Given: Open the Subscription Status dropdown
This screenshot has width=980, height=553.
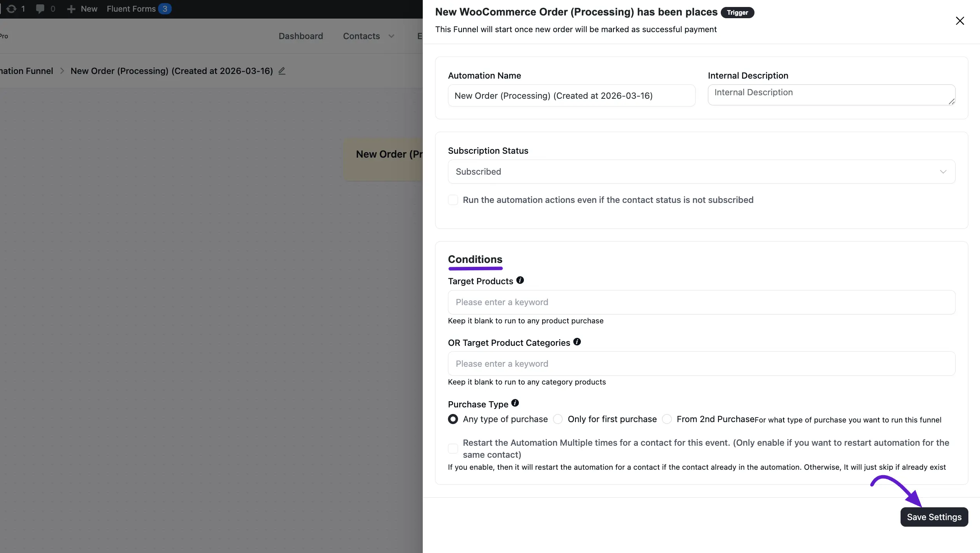Looking at the screenshot, I should (x=701, y=172).
